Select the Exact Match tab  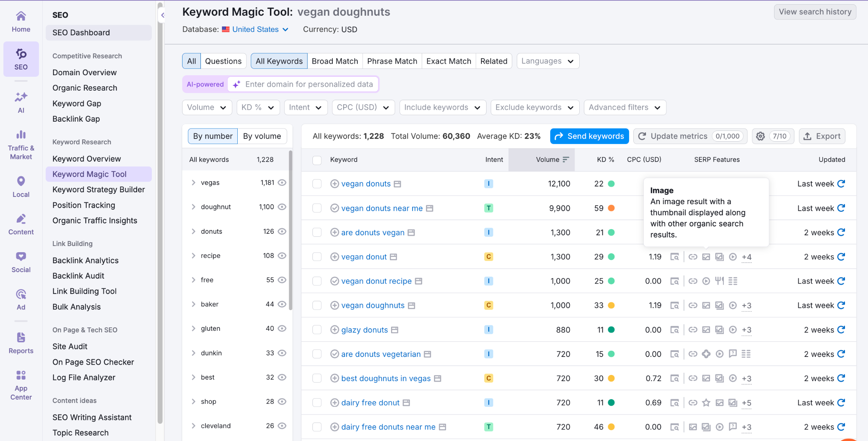click(449, 61)
